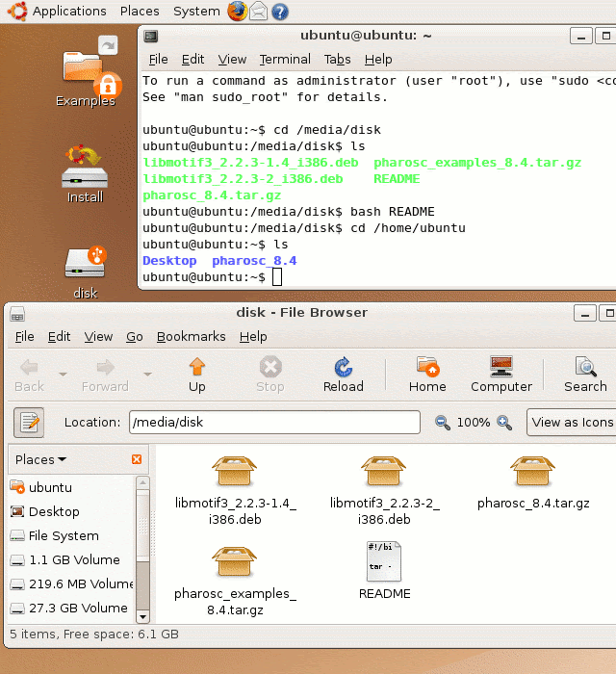The image size is (616, 674).
Task: Open the File Browser's Help menu
Action: point(253,337)
